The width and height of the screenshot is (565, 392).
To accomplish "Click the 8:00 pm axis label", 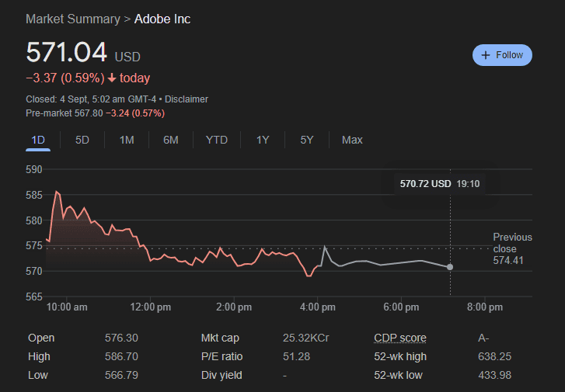I will click(x=485, y=307).
